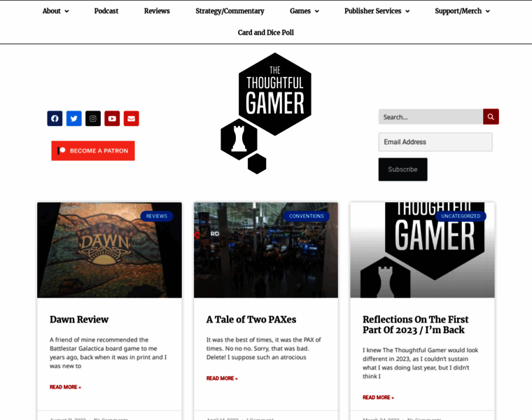The image size is (532, 420).
Task: Open the Twitter social icon
Action: (x=74, y=118)
